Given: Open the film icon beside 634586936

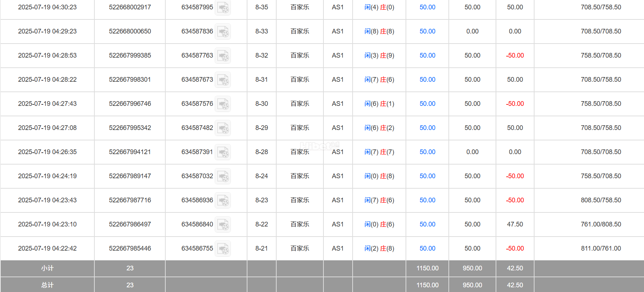Looking at the screenshot, I should click(x=223, y=201).
